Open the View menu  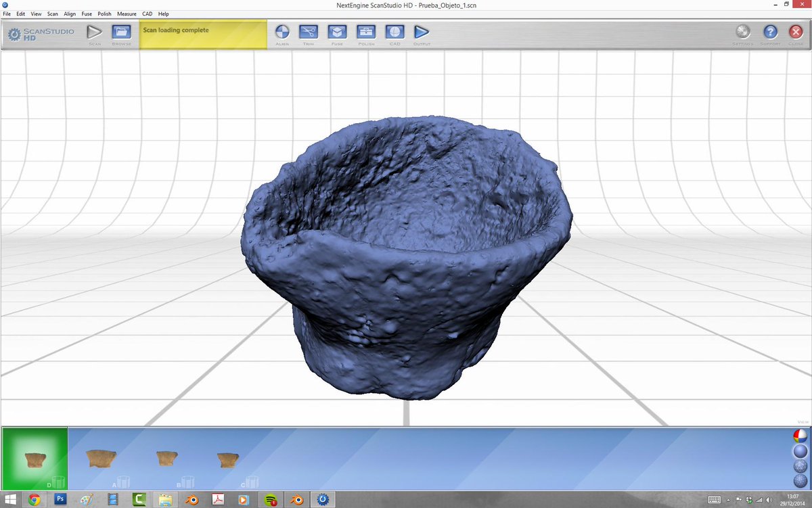tap(36, 14)
